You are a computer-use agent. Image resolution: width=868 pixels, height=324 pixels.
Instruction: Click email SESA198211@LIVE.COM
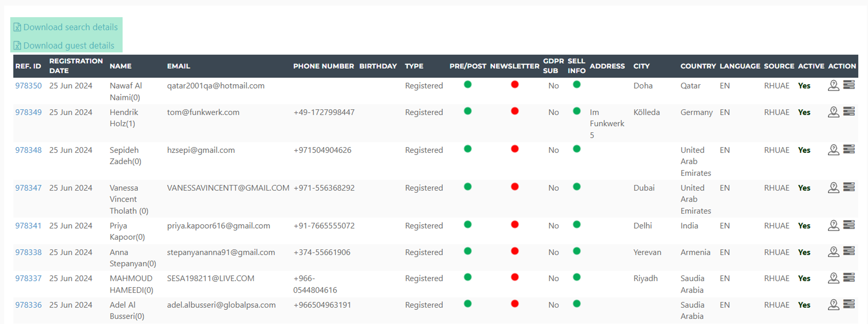tap(211, 279)
